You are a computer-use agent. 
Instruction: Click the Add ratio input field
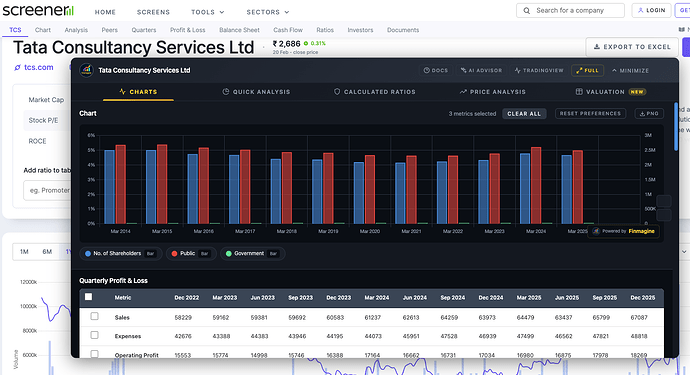point(48,191)
